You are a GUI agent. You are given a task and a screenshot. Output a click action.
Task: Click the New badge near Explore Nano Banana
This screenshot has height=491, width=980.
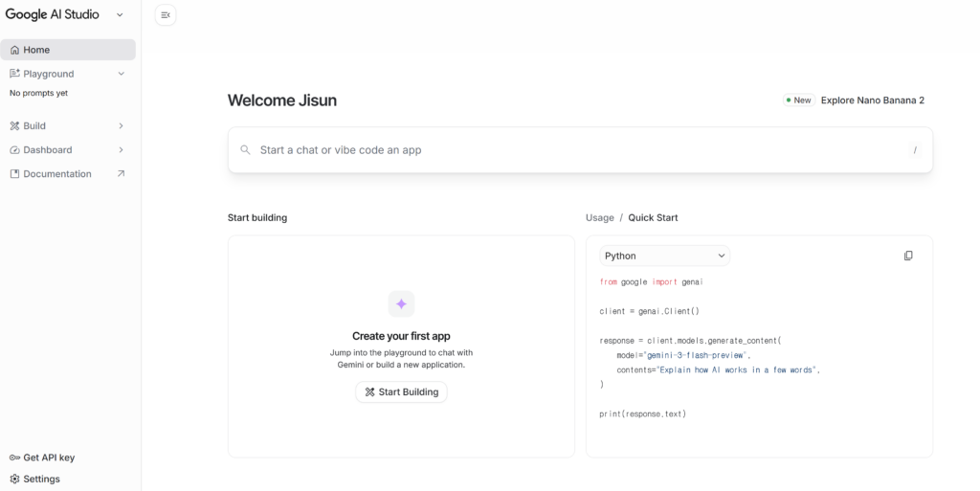pyautogui.click(x=799, y=100)
